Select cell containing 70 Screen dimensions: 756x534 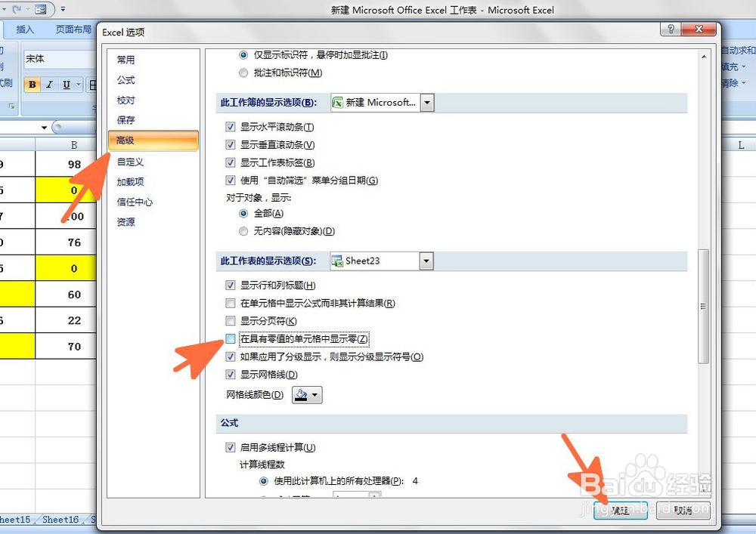66,346
